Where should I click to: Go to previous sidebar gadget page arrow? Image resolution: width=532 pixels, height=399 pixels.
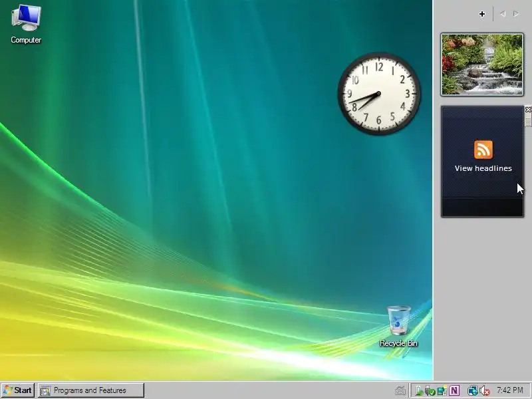click(503, 14)
